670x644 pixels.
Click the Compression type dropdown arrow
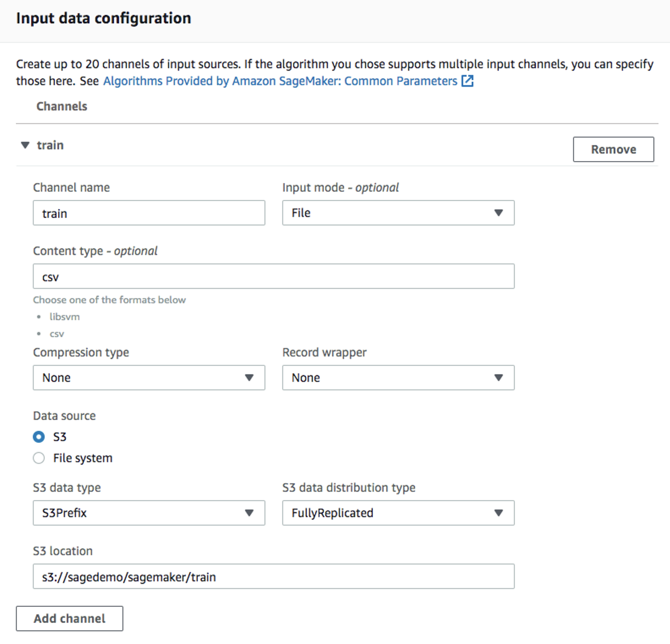(x=249, y=378)
